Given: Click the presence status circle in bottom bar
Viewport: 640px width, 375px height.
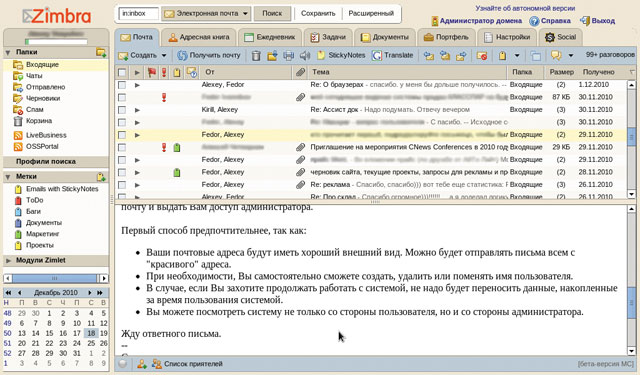Looking at the screenshot, I should tap(122, 364).
